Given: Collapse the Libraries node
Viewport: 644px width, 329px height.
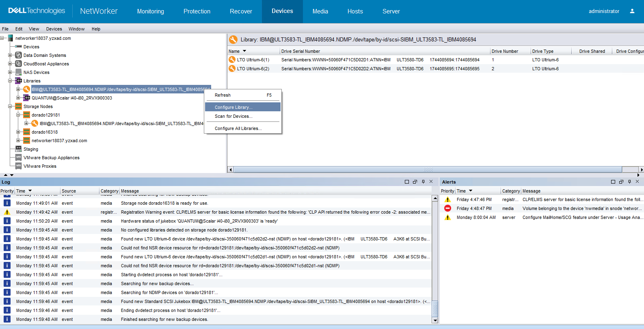Looking at the screenshot, I should 10,81.
